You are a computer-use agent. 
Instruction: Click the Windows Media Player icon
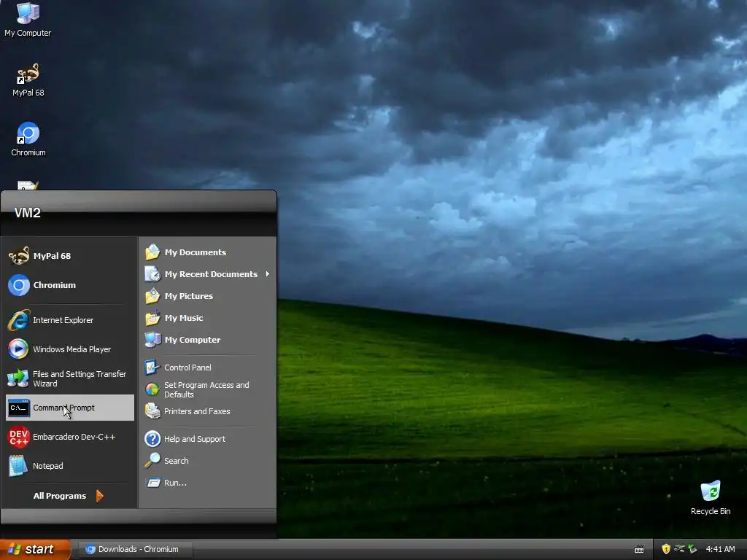click(18, 349)
